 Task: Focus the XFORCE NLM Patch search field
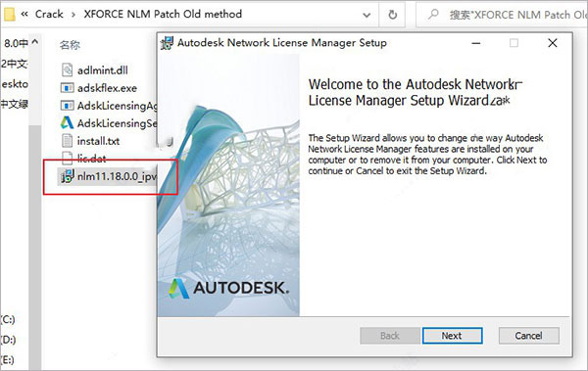coord(517,15)
